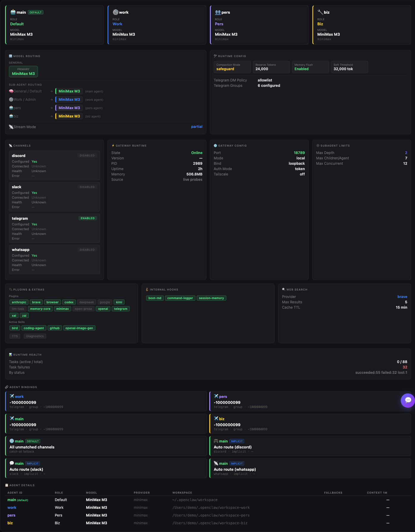This screenshot has height=532, width=415.
Task: Click the purple MiniMax M3 pers agent chip
Action: point(69,108)
